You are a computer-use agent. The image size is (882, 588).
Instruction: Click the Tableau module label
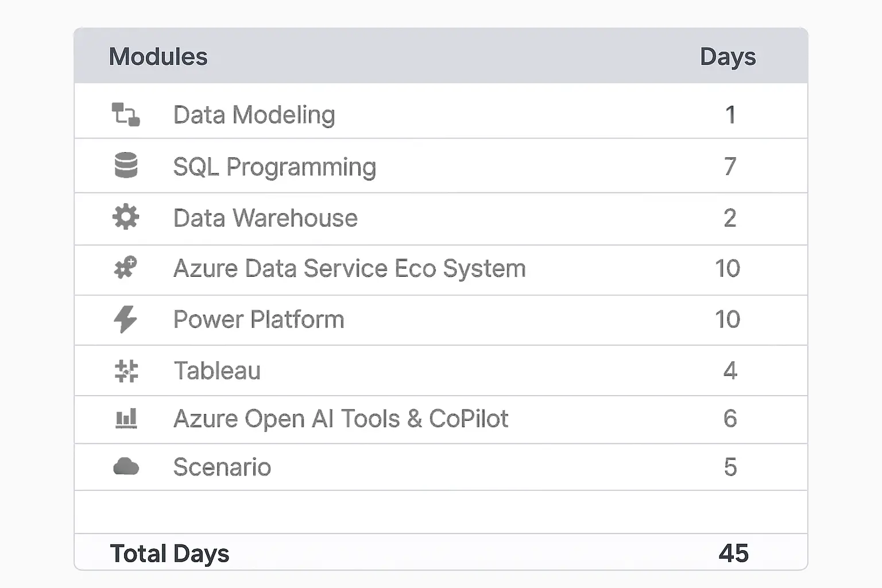pyautogui.click(x=217, y=371)
